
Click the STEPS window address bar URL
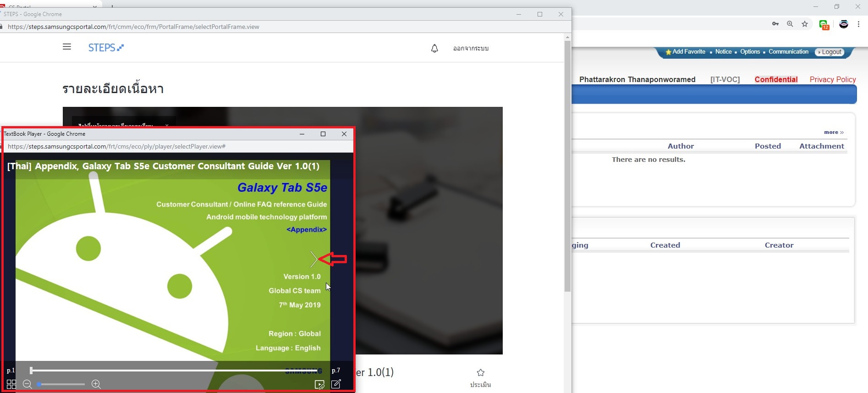133,27
